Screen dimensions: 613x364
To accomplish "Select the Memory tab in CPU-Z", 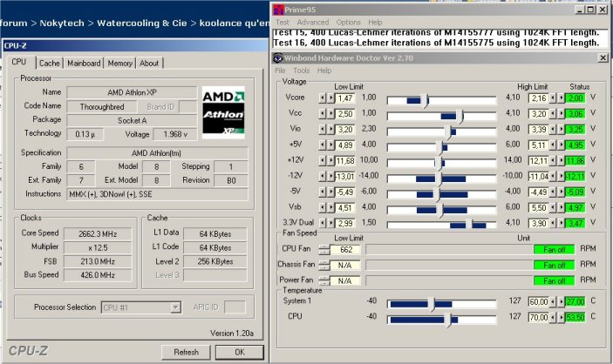I will click(x=120, y=63).
